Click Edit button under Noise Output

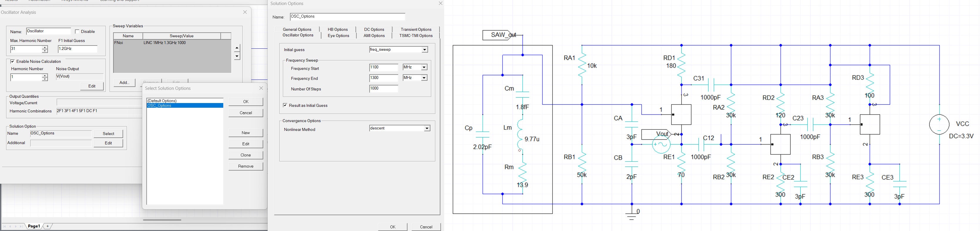click(x=92, y=86)
